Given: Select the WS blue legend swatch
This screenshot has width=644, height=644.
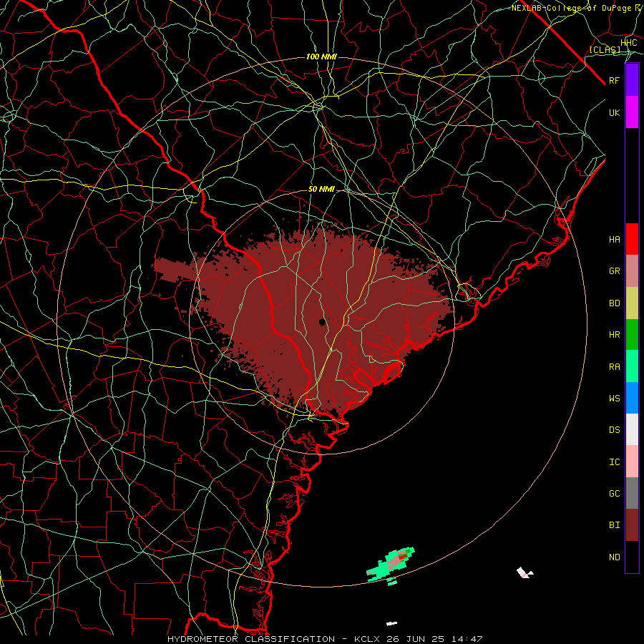Looking at the screenshot, I should pyautogui.click(x=632, y=398).
